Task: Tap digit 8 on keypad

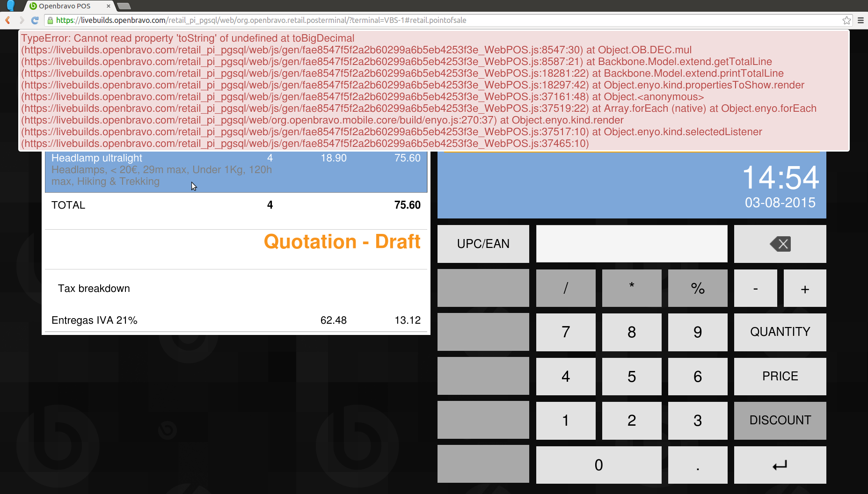Action: [x=632, y=332]
